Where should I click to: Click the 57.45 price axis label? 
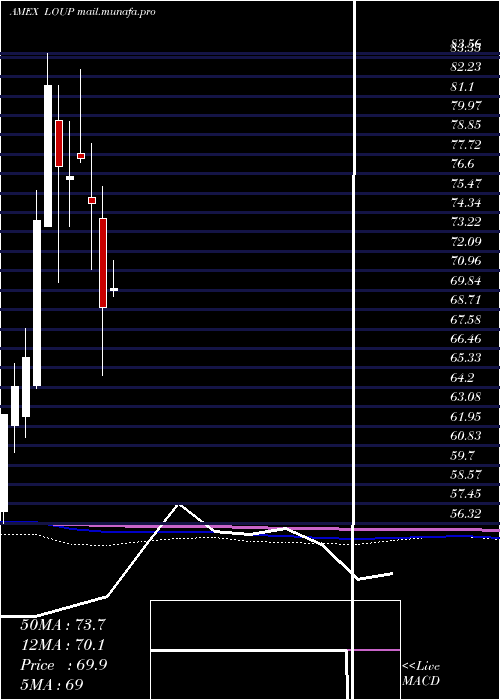tap(466, 494)
